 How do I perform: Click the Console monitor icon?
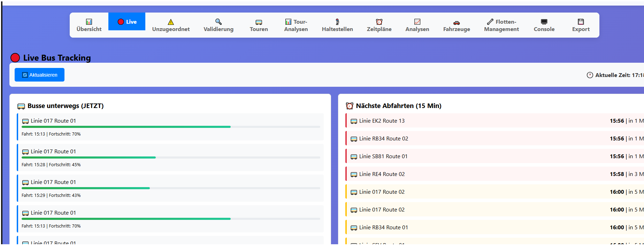pyautogui.click(x=544, y=22)
